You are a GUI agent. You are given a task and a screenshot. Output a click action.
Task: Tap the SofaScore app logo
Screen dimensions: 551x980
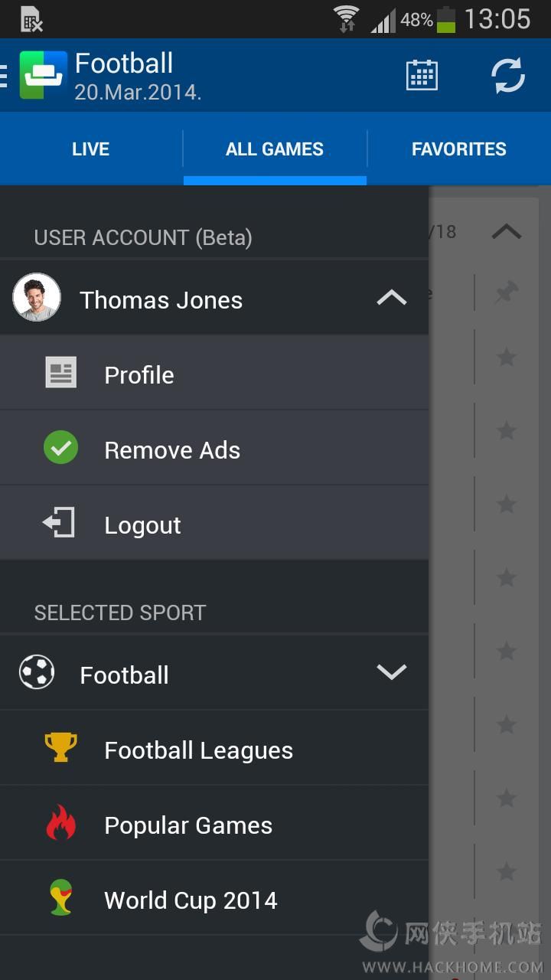[x=43, y=75]
